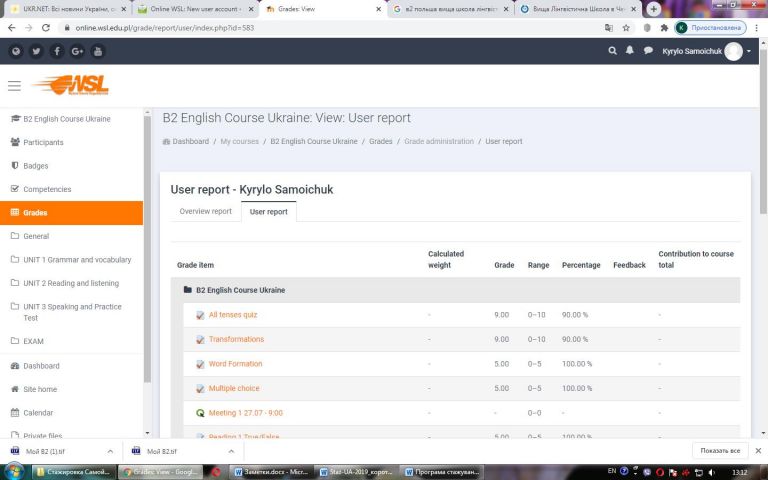
Task: Click Grades in the breadcrumb
Action: 381,142
